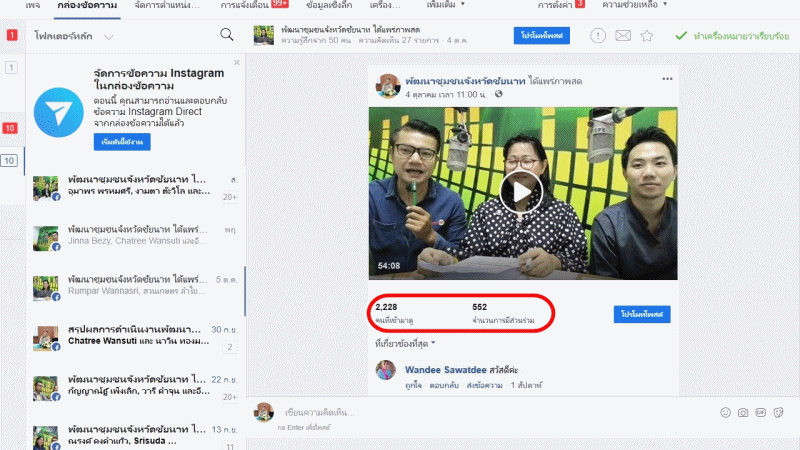
Task: Click the GIF icon in comment box
Action: pyautogui.click(x=760, y=412)
